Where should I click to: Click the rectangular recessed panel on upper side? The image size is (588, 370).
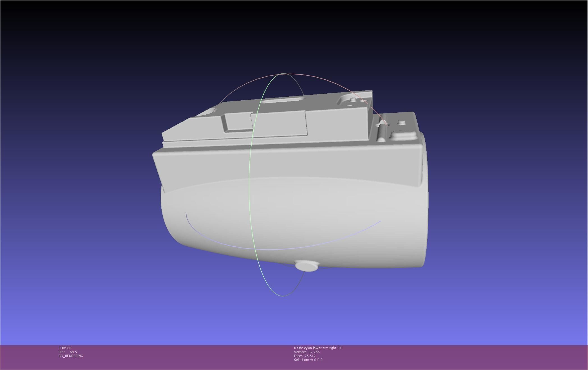point(238,122)
